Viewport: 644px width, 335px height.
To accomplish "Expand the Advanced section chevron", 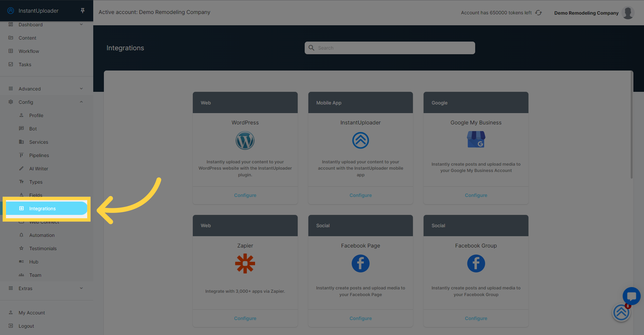I will click(81, 89).
